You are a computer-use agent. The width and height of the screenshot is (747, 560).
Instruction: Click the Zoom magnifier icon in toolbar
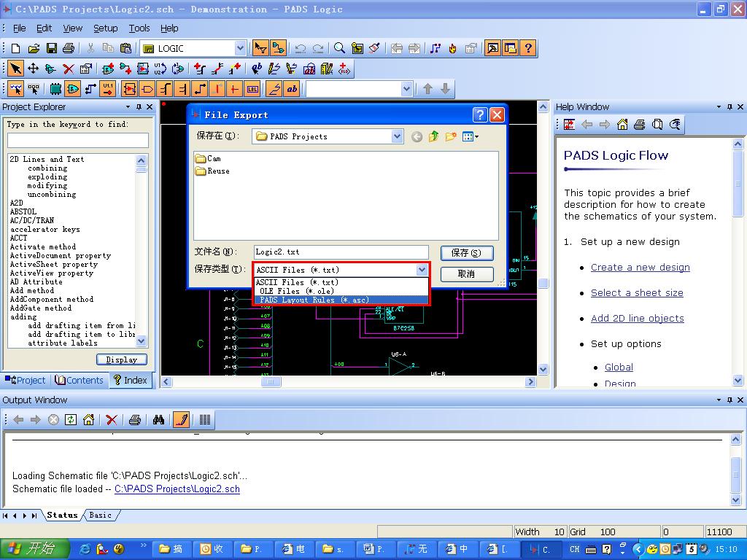click(339, 48)
